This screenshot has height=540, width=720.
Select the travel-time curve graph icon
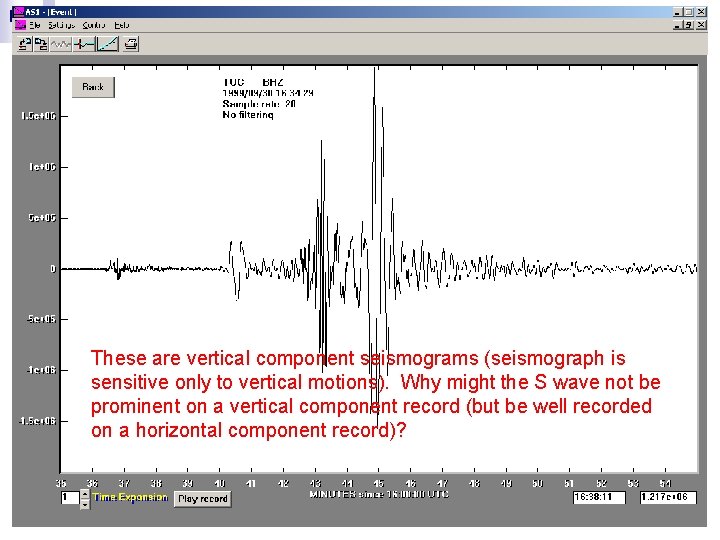point(108,44)
